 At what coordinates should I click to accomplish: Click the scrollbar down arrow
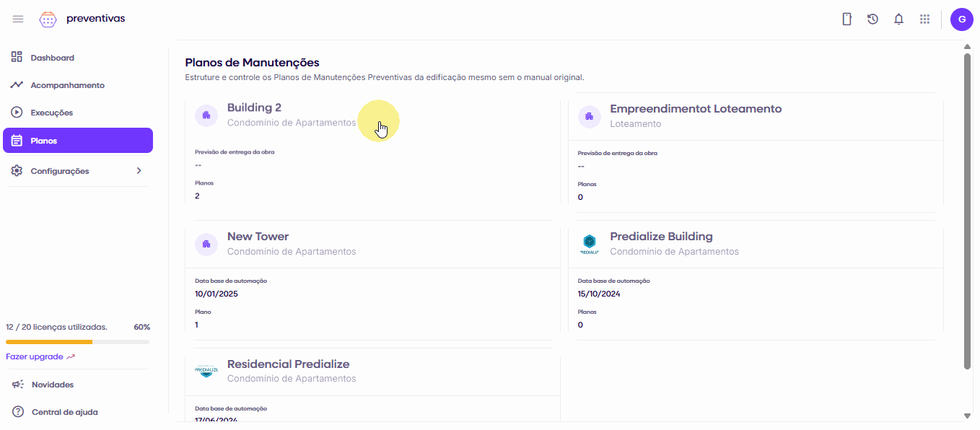968,416
